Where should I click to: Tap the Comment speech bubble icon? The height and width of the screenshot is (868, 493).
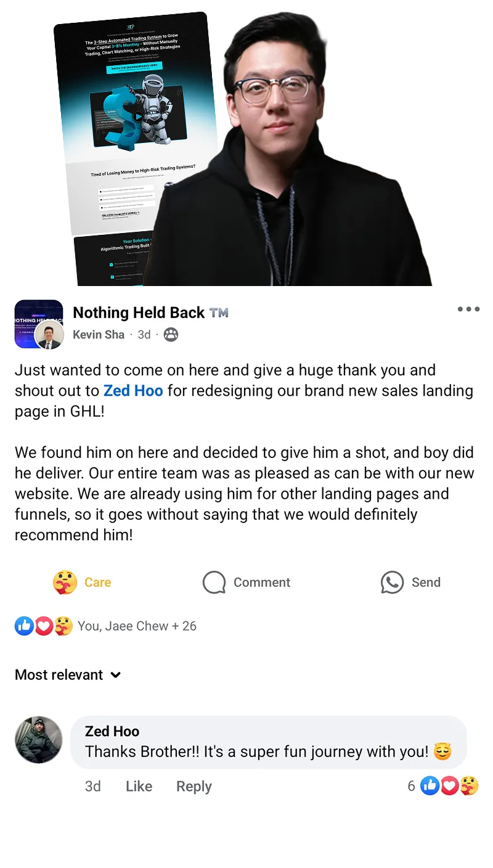point(214,582)
